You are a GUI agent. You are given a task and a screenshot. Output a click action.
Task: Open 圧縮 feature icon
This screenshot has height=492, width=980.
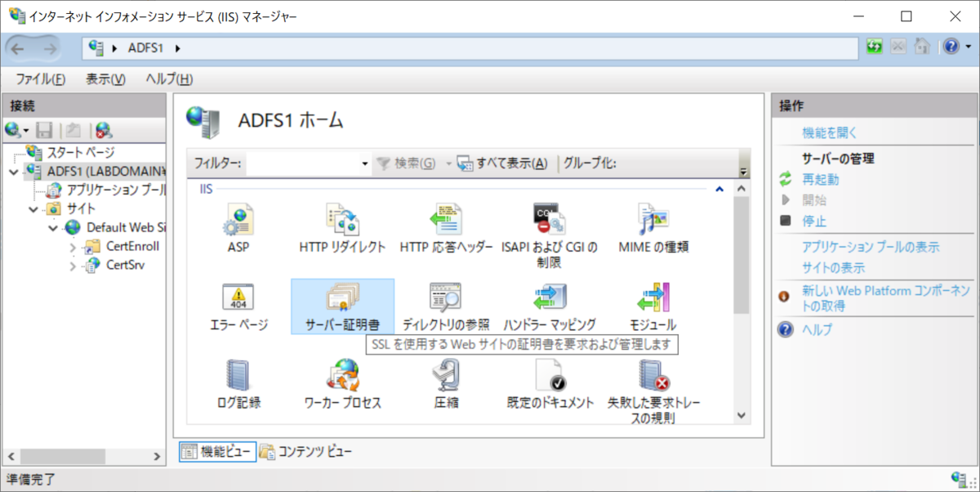pos(446,384)
